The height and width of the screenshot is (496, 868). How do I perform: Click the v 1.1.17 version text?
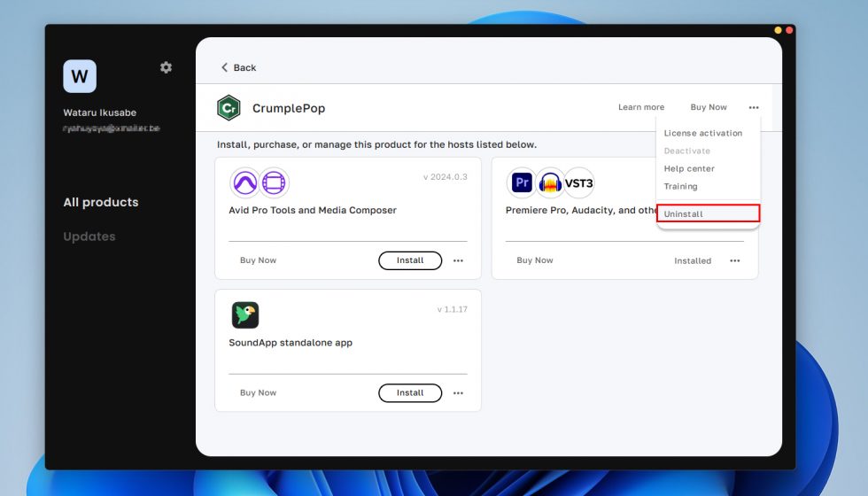pos(453,309)
